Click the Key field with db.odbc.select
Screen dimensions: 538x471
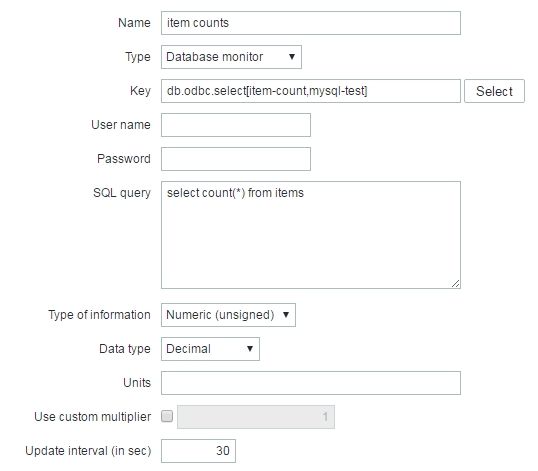(x=311, y=91)
